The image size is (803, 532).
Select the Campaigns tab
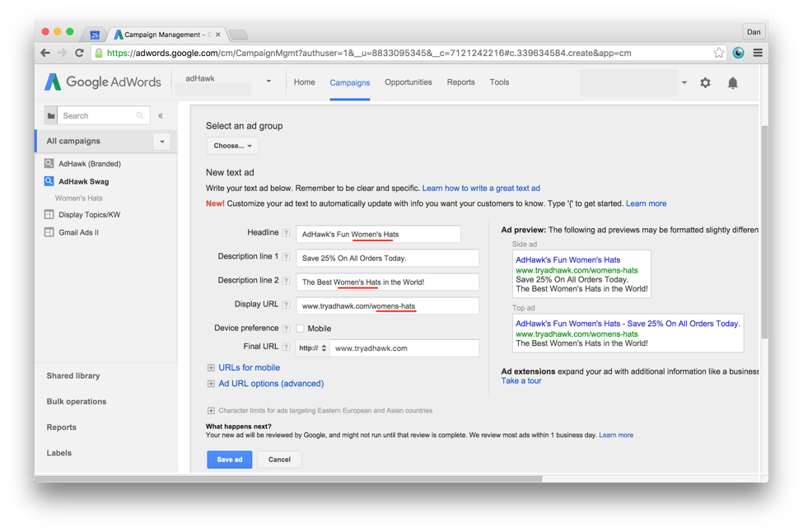(350, 82)
